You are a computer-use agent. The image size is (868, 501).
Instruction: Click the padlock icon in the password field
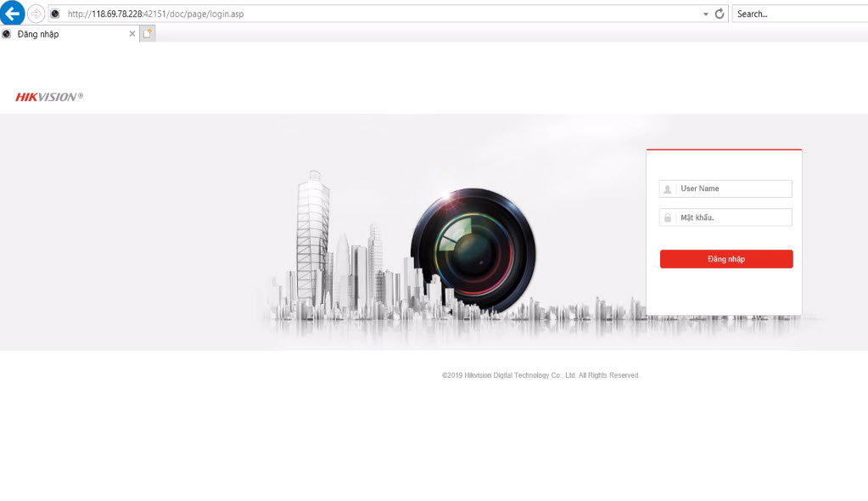668,217
